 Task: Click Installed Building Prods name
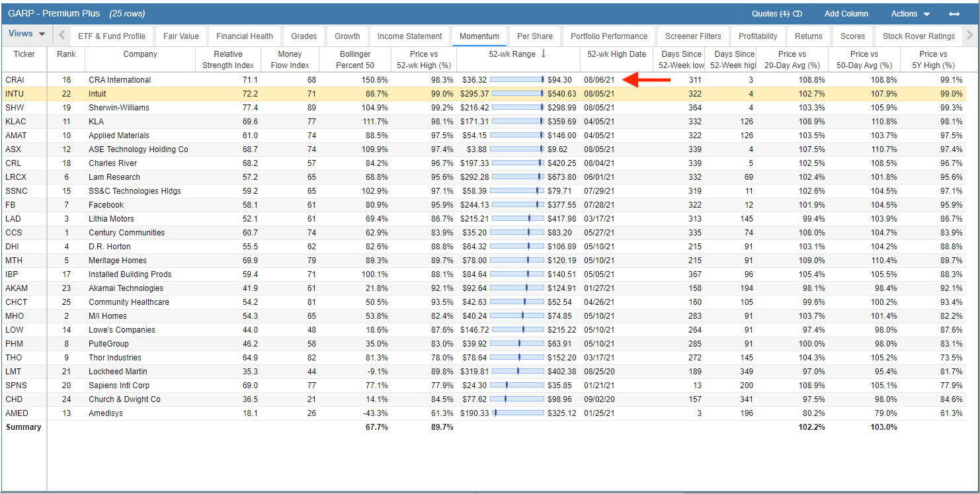130,274
